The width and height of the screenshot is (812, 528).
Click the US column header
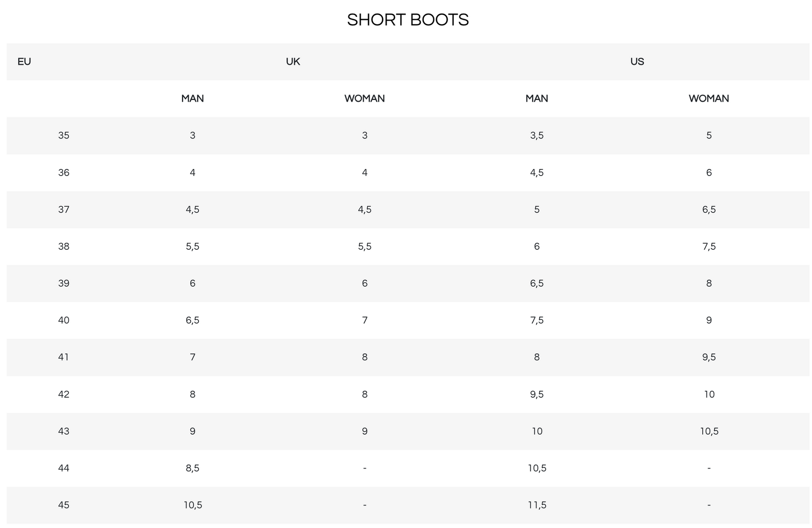click(637, 62)
